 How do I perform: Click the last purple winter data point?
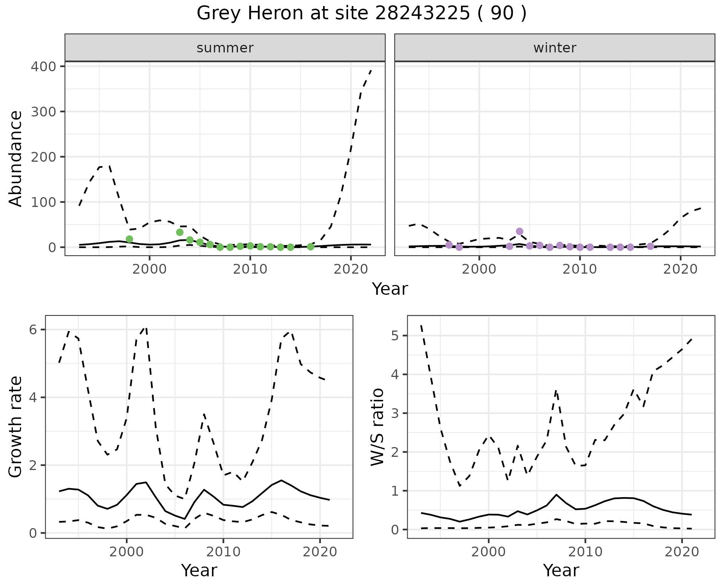[x=650, y=246]
